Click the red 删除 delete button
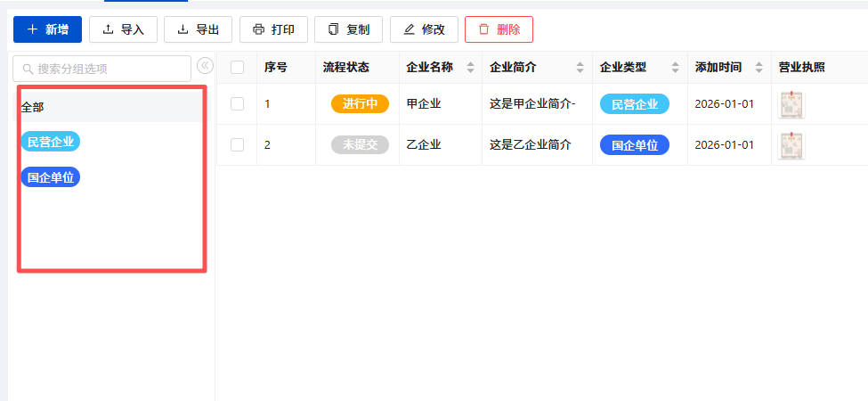Viewport: 868px width, 401px height. point(499,29)
